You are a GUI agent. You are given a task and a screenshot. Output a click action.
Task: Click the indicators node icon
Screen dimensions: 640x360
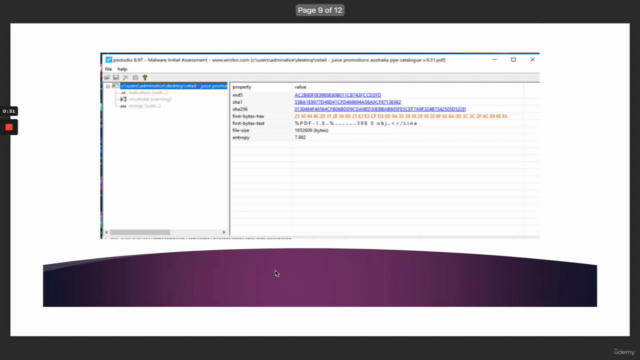[x=123, y=93]
